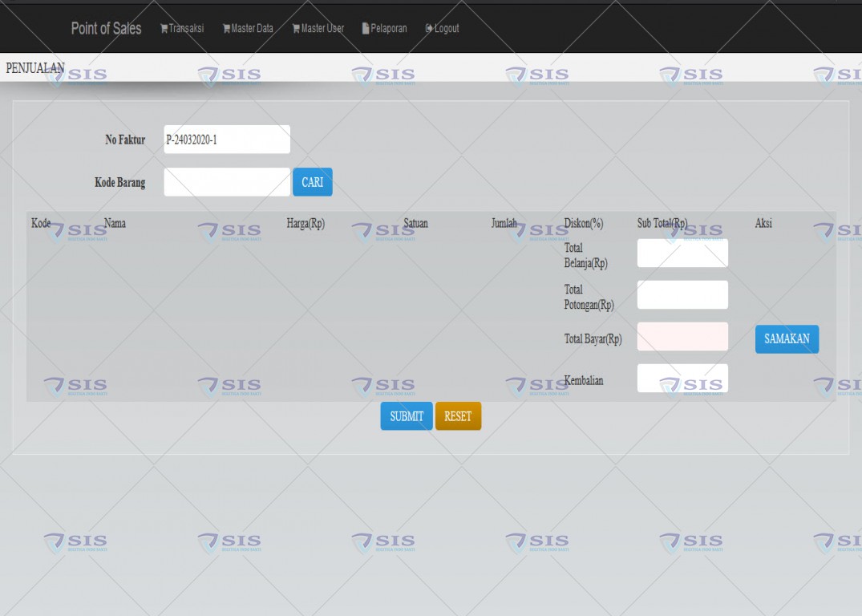Viewport: 862px width, 616px height.
Task: Click the cart icon beside Transaksi
Action: pos(164,29)
